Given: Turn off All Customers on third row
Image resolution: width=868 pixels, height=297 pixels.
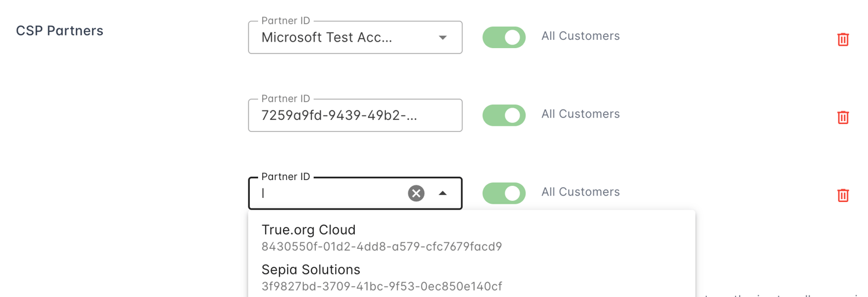Looking at the screenshot, I should pos(504,193).
